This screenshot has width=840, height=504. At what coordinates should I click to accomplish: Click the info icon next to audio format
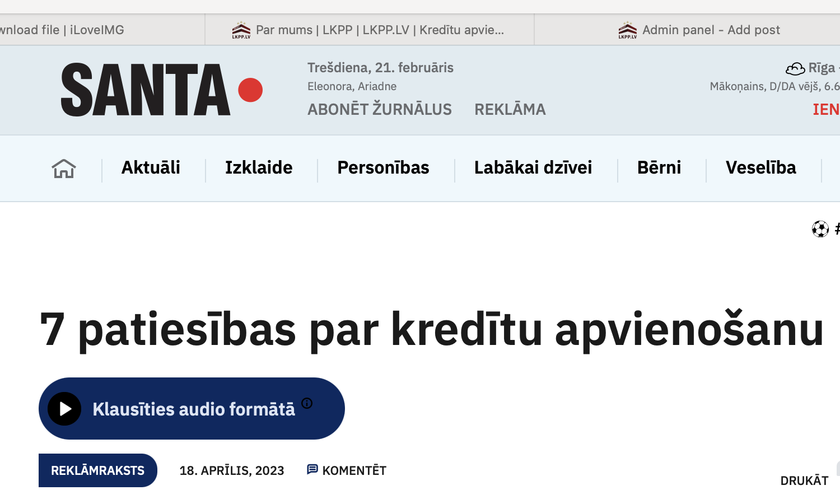click(x=307, y=403)
